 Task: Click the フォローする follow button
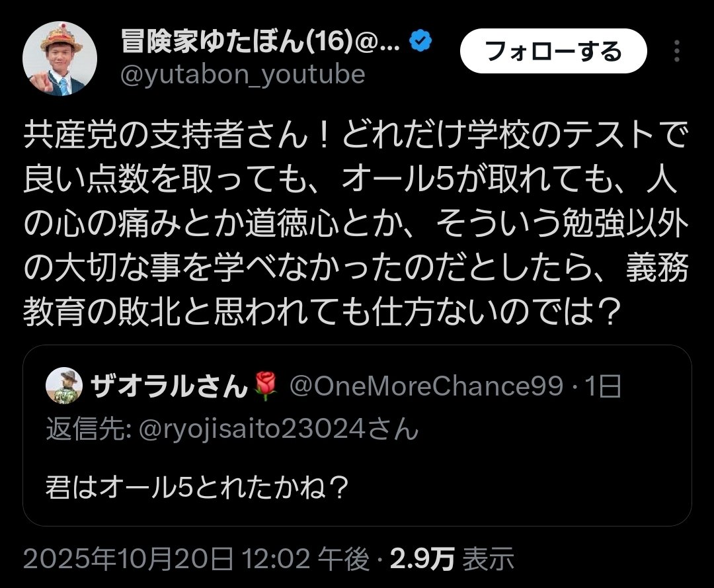553,51
